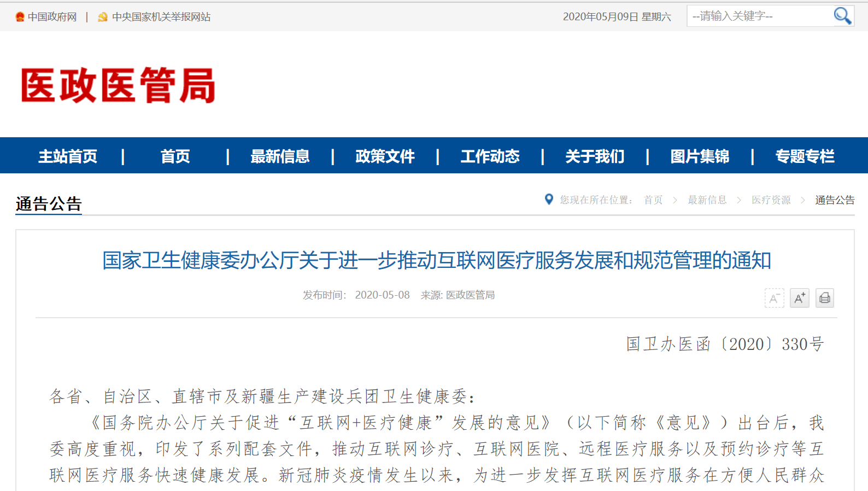The width and height of the screenshot is (868, 491).
Task: Click the print page icon
Action: click(x=825, y=298)
